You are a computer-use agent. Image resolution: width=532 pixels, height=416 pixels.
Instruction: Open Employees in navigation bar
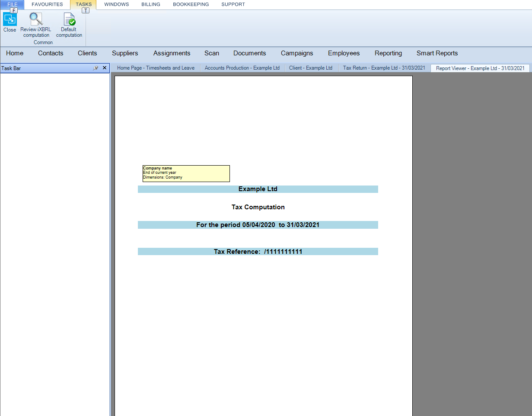(344, 53)
